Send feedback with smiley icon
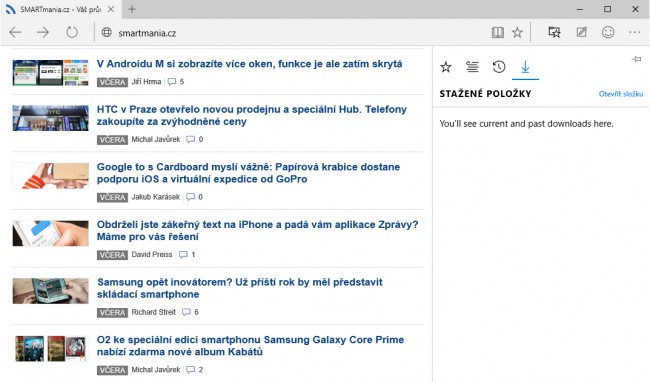Image resolution: width=650 pixels, height=382 pixels. (x=608, y=32)
